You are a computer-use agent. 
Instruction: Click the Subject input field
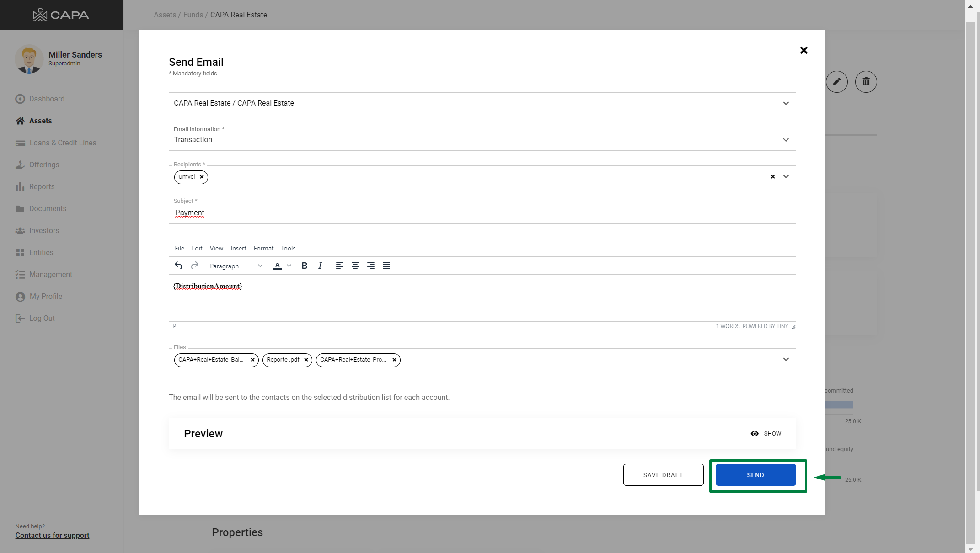tap(482, 213)
